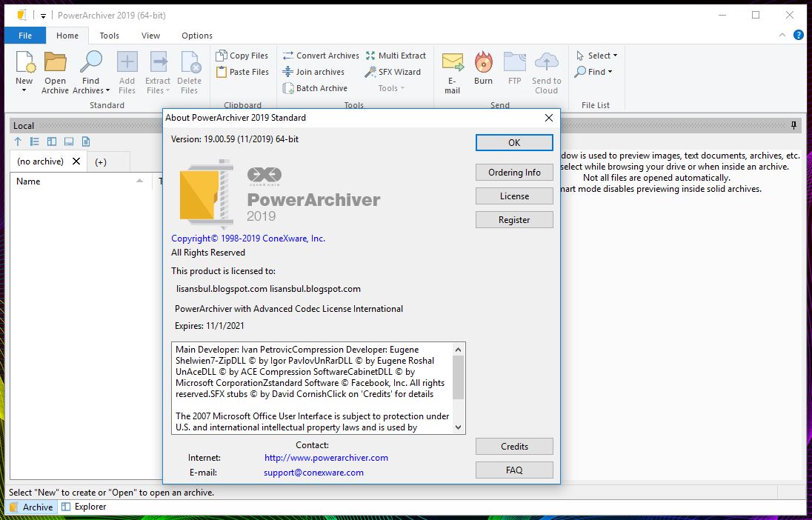The image size is (812, 520).
Task: Switch to the Options ribbon tab
Action: point(197,36)
